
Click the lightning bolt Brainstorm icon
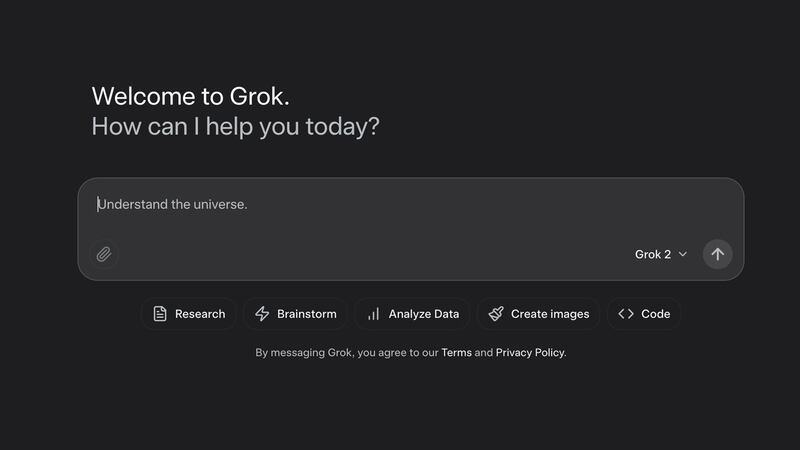(262, 314)
